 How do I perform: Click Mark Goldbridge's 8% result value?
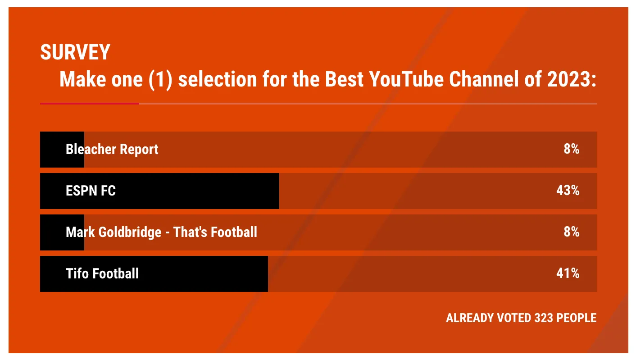point(571,232)
